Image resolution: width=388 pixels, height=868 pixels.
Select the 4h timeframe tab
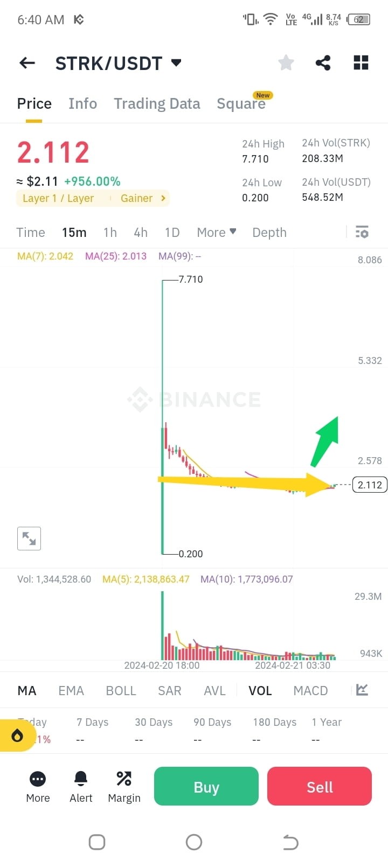tap(141, 232)
